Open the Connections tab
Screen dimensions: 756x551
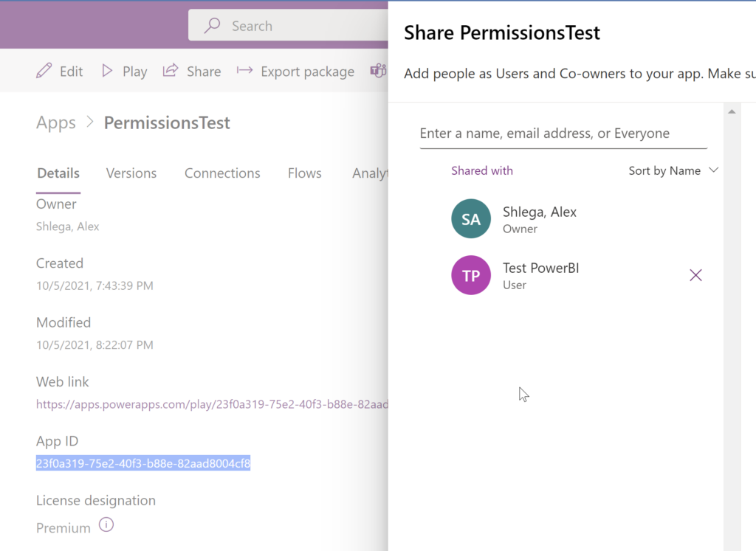[222, 173]
